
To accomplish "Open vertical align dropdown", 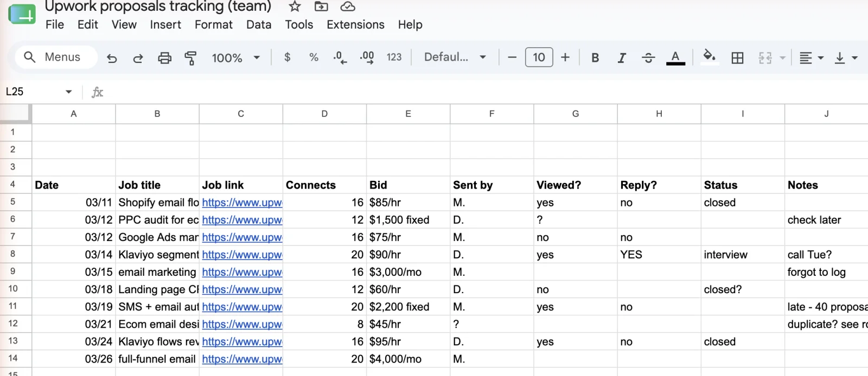I will 846,58.
